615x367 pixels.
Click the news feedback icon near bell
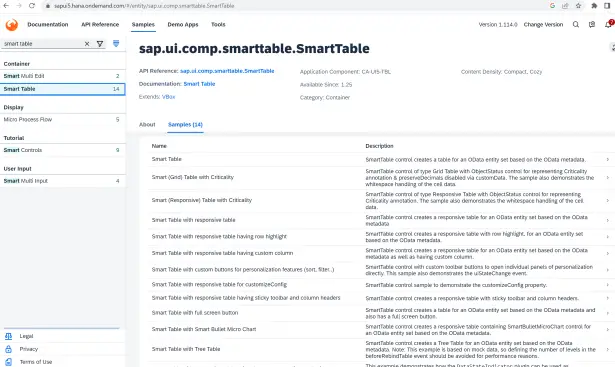pos(592,24)
